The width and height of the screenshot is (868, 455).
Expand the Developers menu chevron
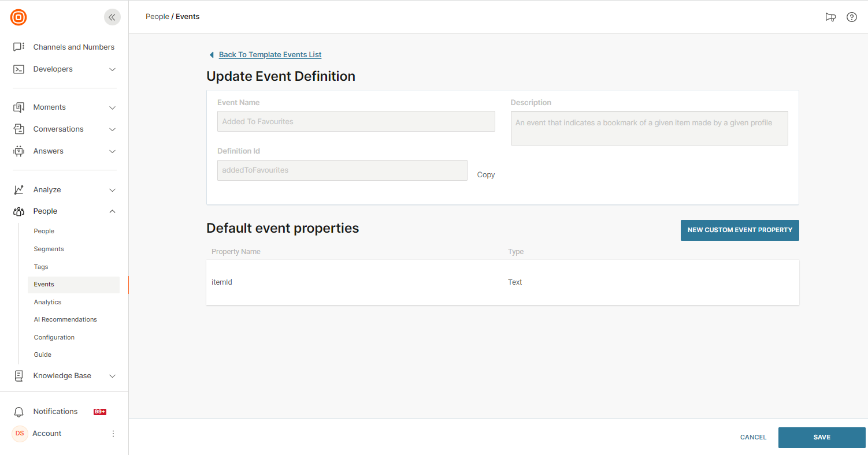pyautogui.click(x=113, y=69)
